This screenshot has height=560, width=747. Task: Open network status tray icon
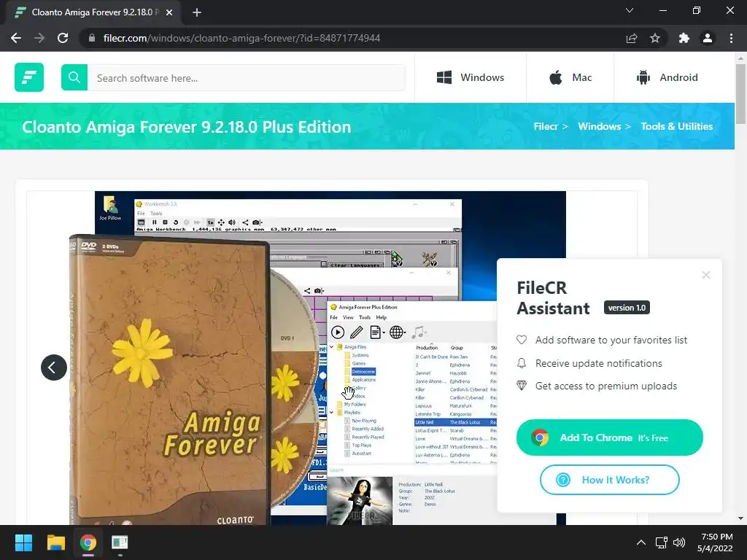click(x=661, y=542)
